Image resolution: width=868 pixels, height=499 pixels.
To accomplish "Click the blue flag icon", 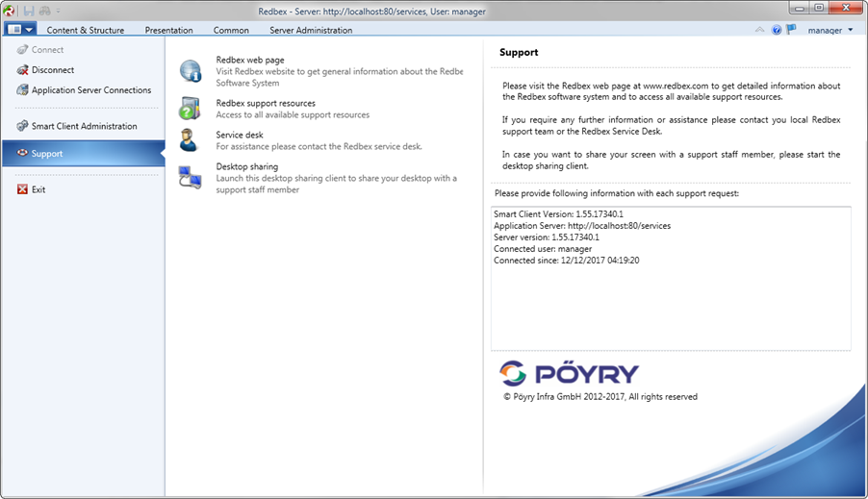I will [x=791, y=30].
